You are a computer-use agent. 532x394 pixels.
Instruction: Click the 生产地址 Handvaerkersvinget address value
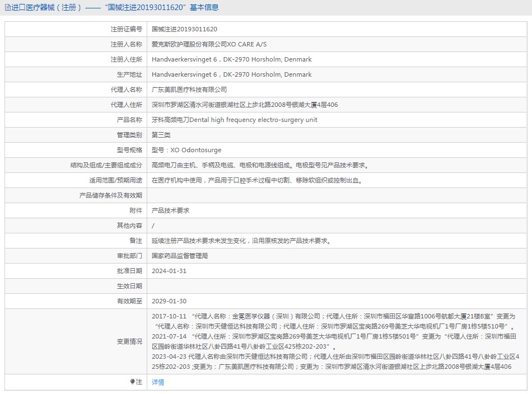(231, 74)
